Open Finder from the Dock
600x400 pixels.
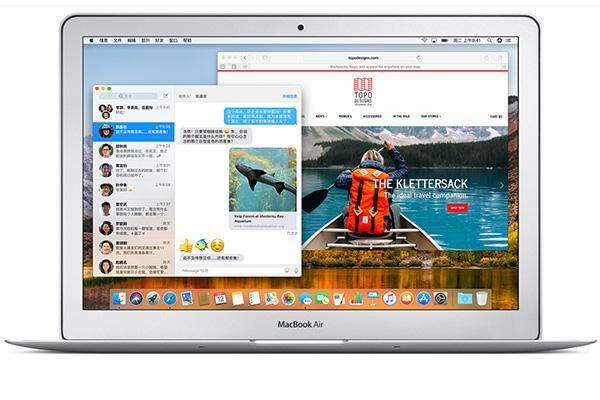(x=119, y=298)
